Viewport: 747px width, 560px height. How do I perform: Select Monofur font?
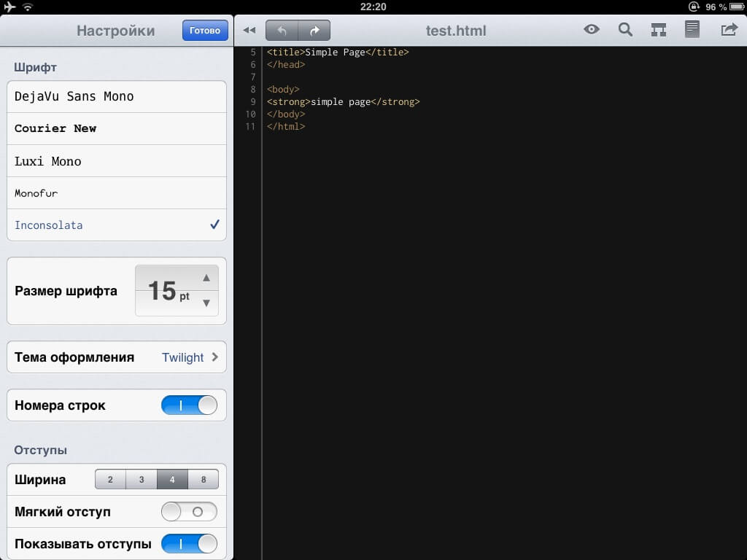117,192
